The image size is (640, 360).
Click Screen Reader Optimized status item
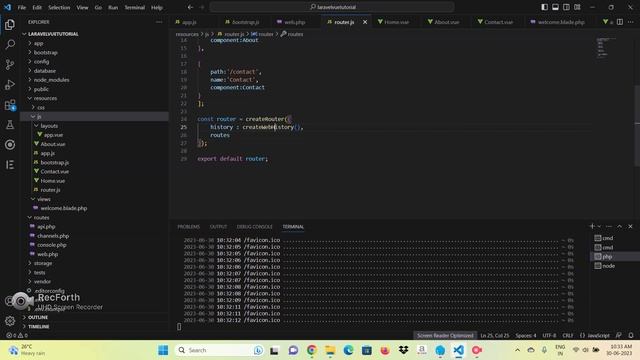click(445, 336)
